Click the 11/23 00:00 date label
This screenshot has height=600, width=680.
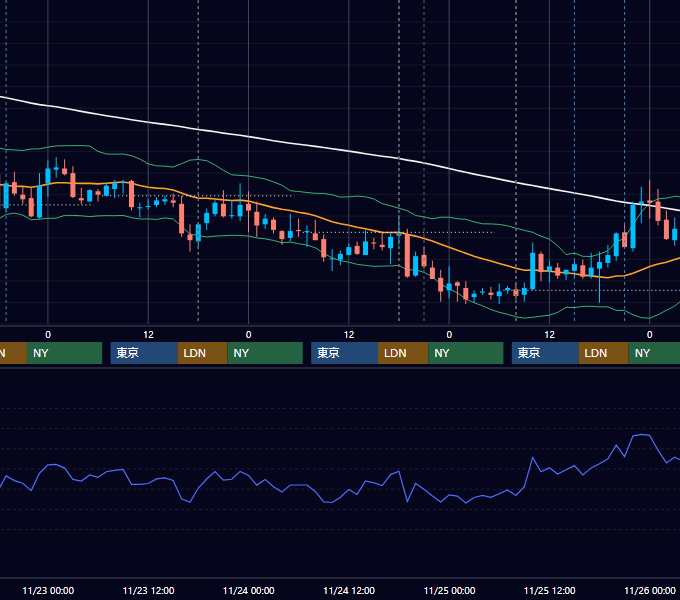(48, 590)
